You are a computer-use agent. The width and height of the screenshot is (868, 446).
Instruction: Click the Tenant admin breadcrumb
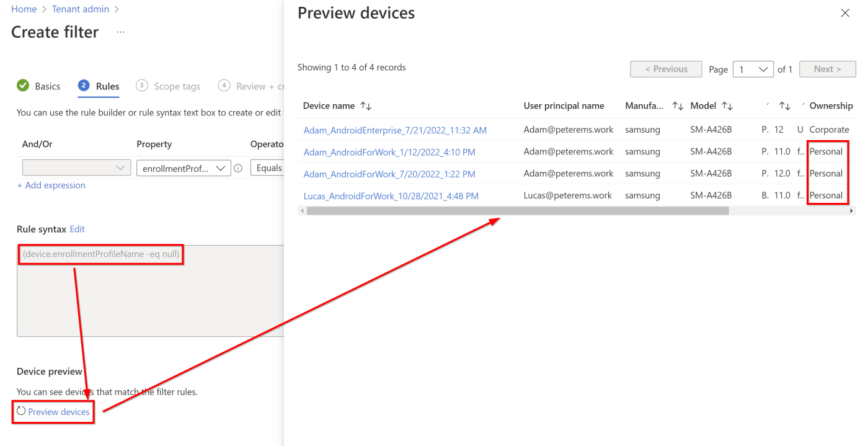81,9
